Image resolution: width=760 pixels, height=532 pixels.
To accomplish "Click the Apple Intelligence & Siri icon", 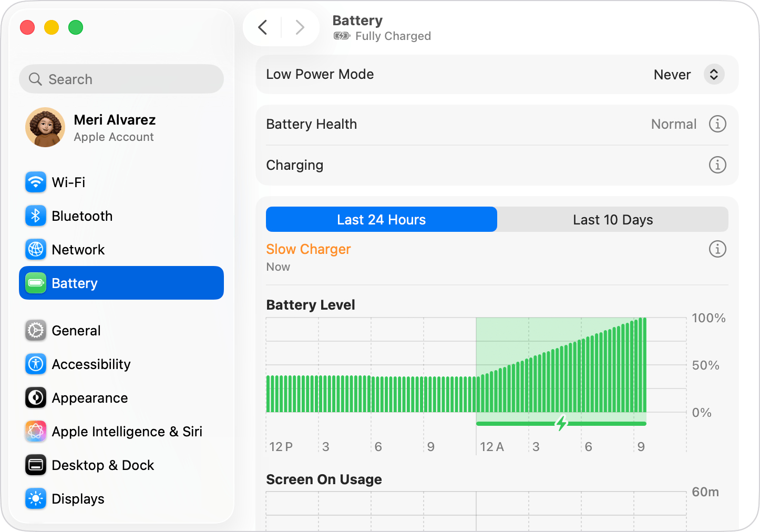I will point(35,431).
